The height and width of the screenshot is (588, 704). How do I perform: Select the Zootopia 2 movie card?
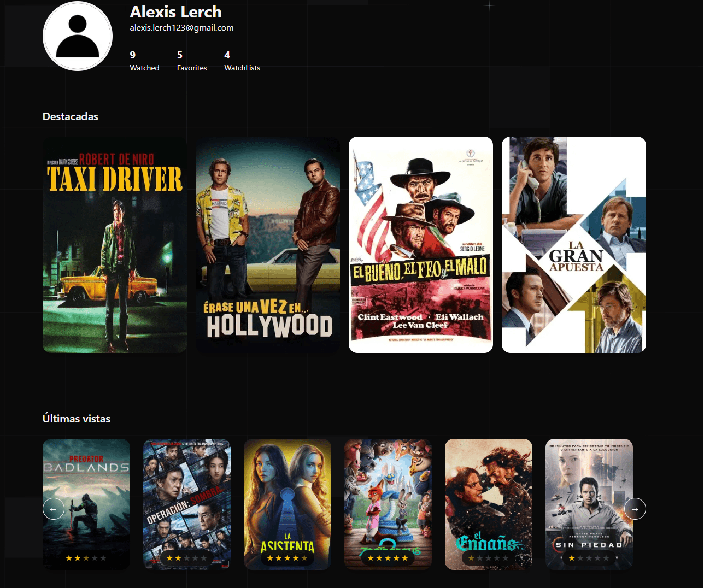[x=388, y=492]
